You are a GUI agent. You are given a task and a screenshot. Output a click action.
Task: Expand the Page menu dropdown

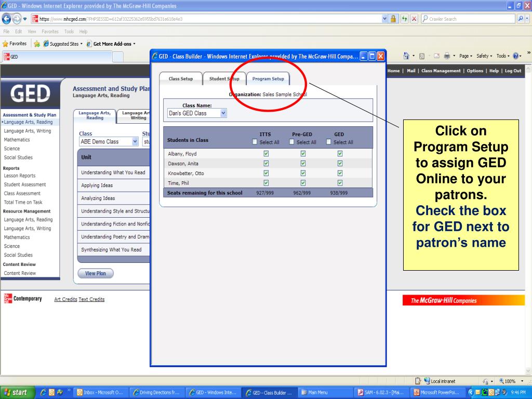(x=466, y=56)
